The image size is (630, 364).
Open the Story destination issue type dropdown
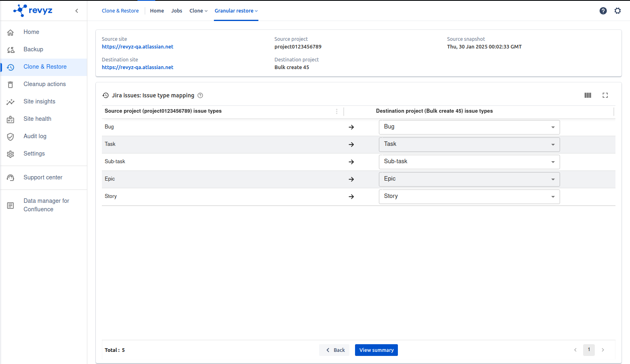(x=469, y=197)
